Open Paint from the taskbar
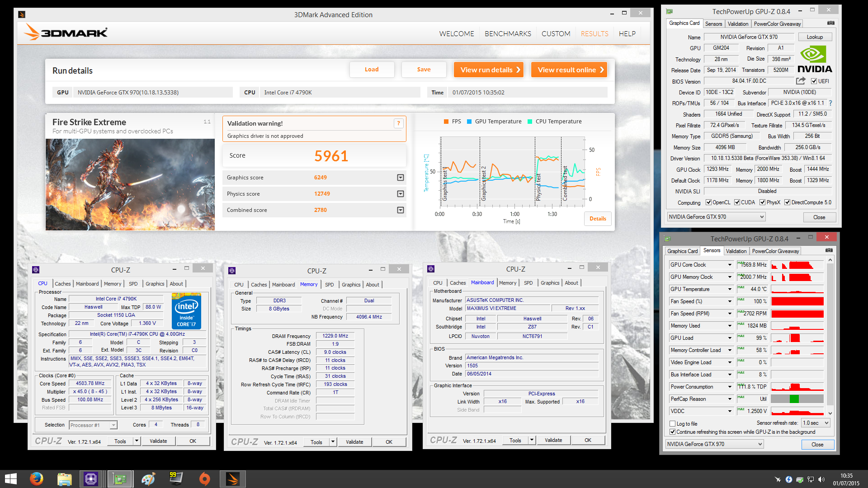 148,479
